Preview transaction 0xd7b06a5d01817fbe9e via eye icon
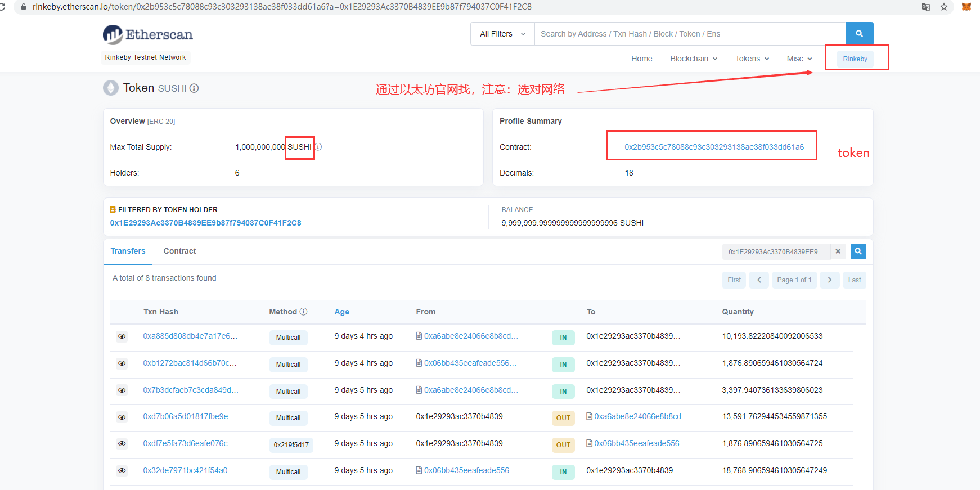980x490 pixels. pyautogui.click(x=122, y=417)
